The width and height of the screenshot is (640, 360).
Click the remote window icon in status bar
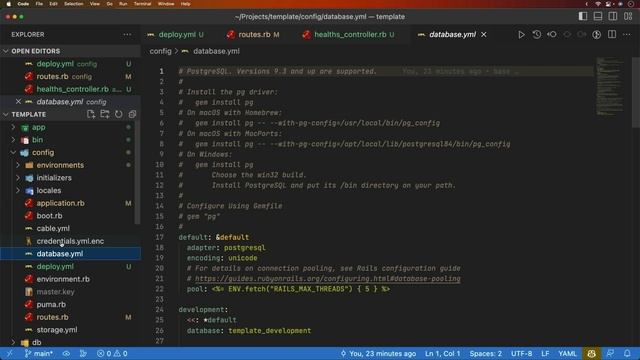(9, 353)
